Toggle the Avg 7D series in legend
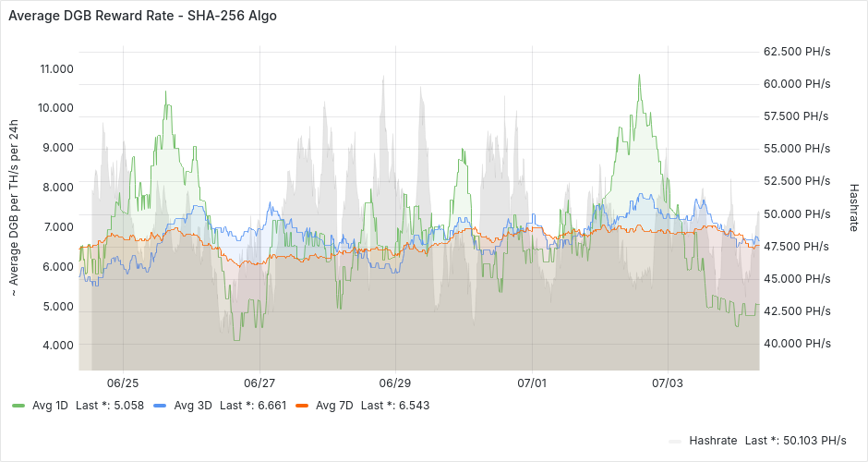The image size is (868, 462). click(334, 406)
